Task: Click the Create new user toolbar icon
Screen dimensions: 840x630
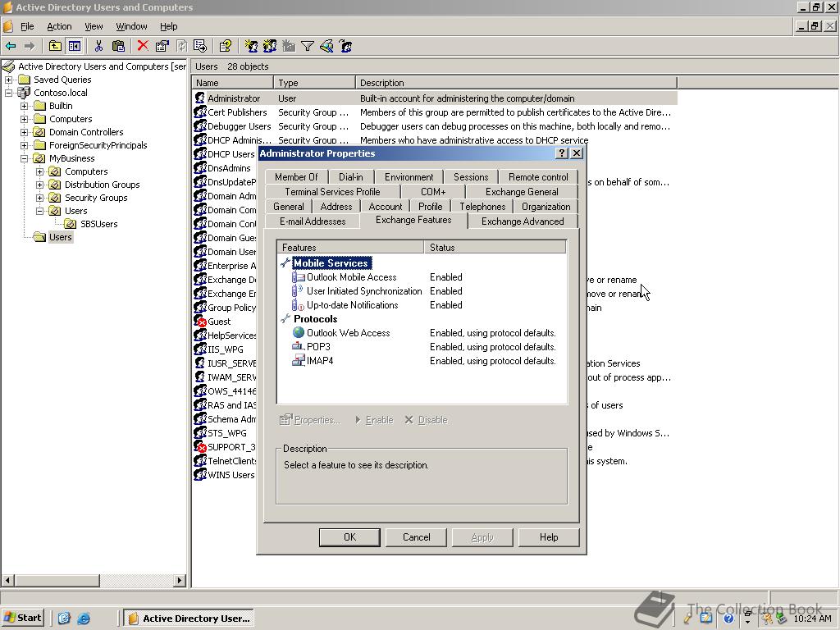Action: coord(251,46)
